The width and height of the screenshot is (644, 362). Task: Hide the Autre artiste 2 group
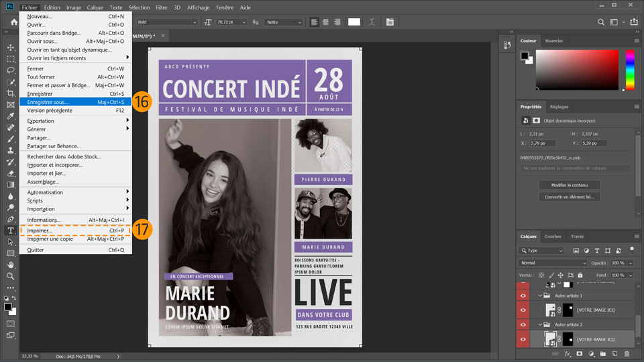click(523, 324)
